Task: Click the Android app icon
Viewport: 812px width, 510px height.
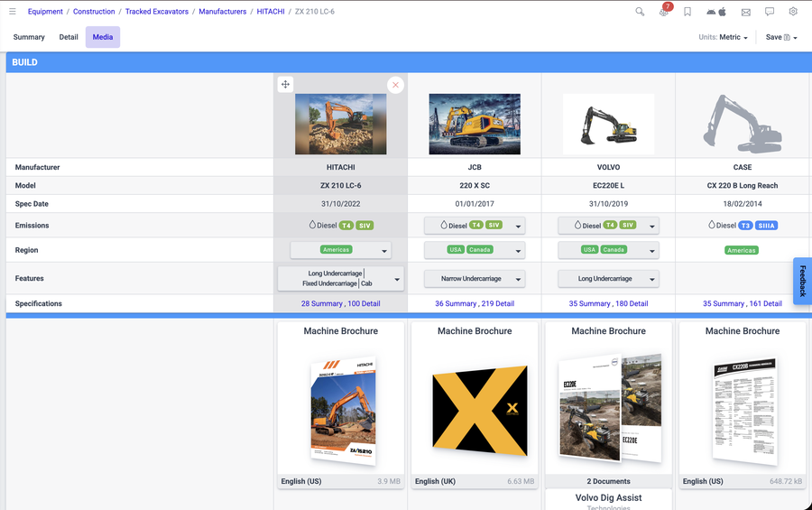Action: click(x=711, y=12)
